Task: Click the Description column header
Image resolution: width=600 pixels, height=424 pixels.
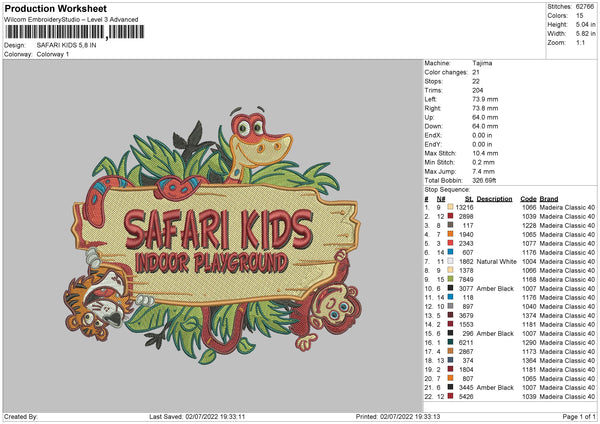Action: click(x=494, y=199)
